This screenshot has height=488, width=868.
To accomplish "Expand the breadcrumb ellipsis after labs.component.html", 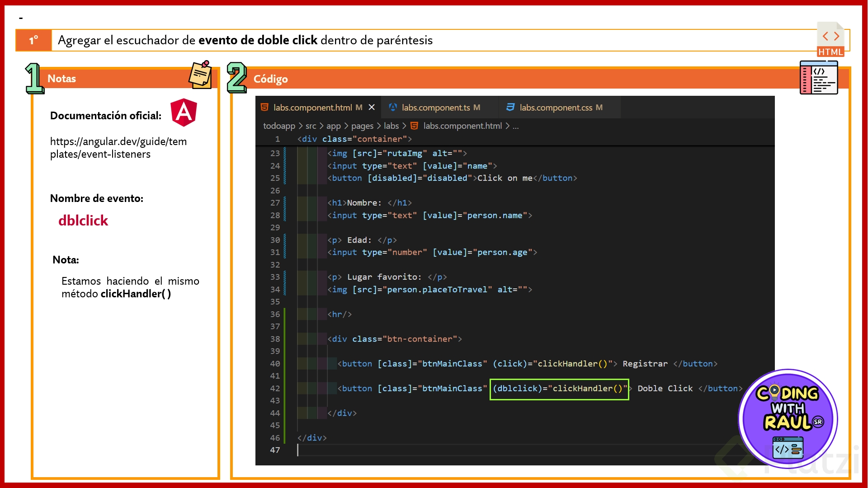I will (x=516, y=126).
